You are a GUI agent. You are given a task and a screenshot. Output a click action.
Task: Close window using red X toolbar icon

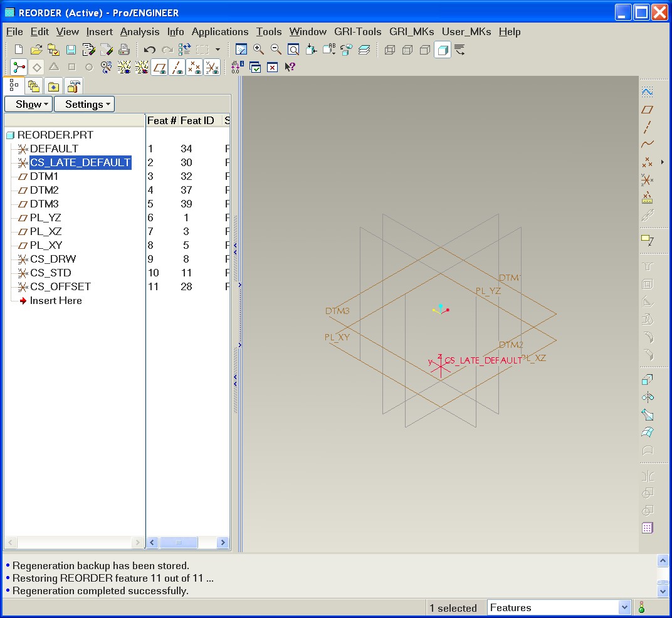coord(272,67)
